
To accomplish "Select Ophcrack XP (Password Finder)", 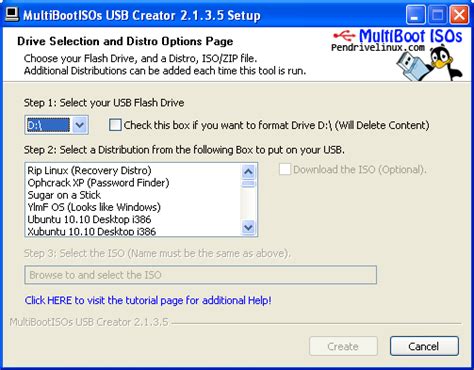I will [x=98, y=183].
